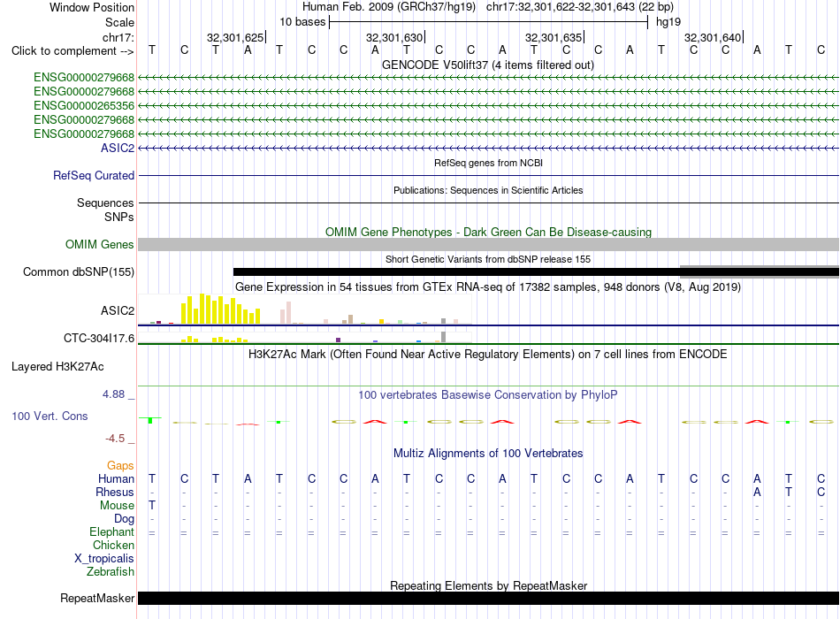Click the SNPs track label
840x619 pixels.
pyautogui.click(x=119, y=217)
